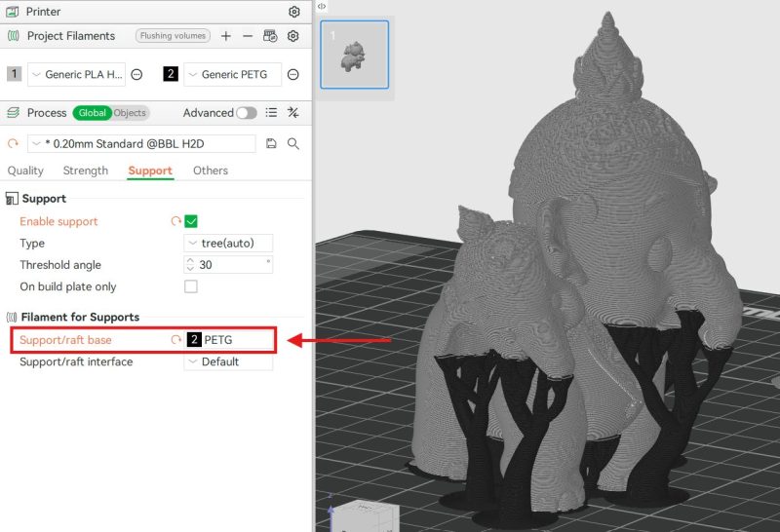This screenshot has width=780, height=532.
Task: Expand the 0.20mm Standard preset dropdown
Action: (x=141, y=143)
